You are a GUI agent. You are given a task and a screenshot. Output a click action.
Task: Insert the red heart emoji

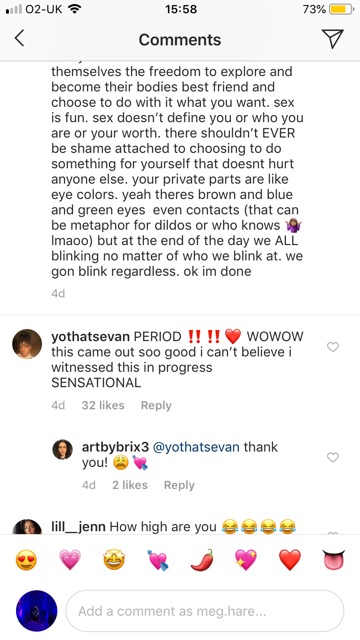click(x=290, y=560)
